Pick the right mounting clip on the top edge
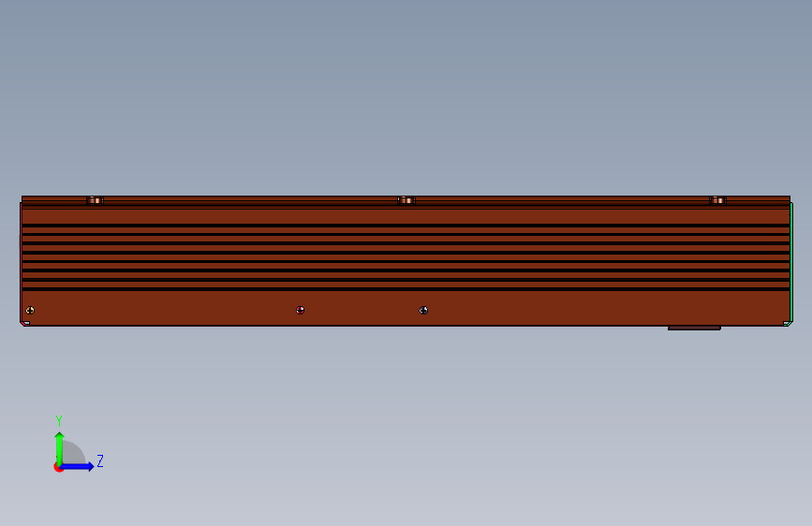 (x=717, y=200)
